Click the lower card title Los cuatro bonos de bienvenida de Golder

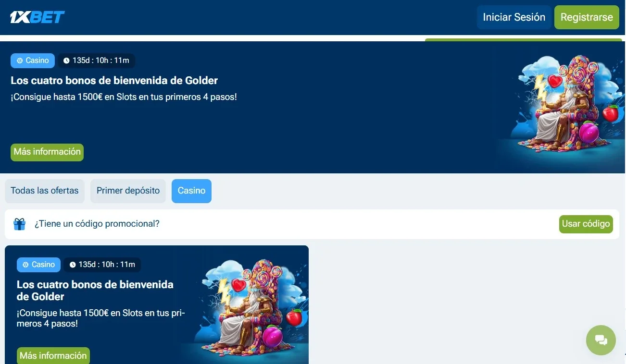pos(95,291)
